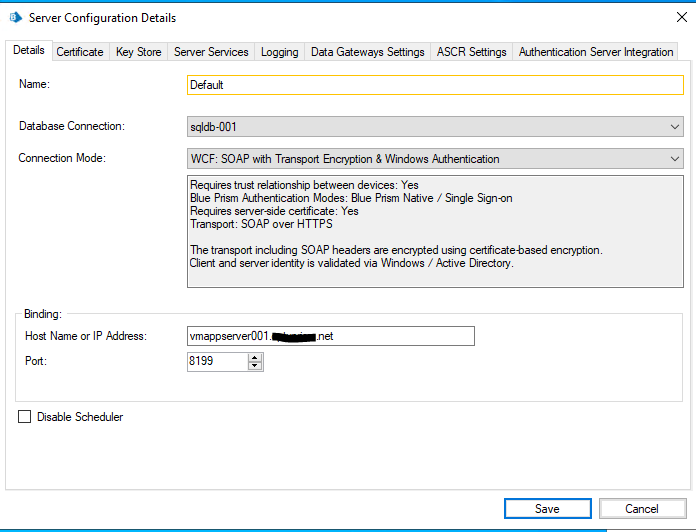
Task: Click the Blue Prism title bar icon
Action: pyautogui.click(x=15, y=18)
